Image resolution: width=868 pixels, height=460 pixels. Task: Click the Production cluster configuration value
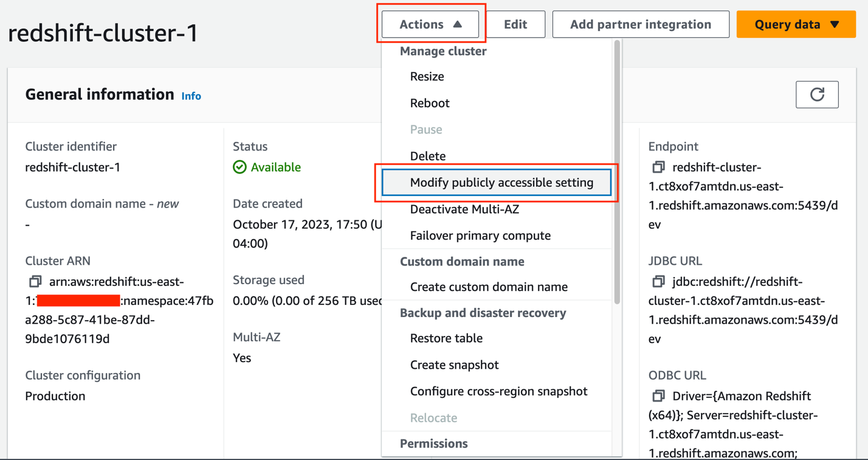[55, 396]
